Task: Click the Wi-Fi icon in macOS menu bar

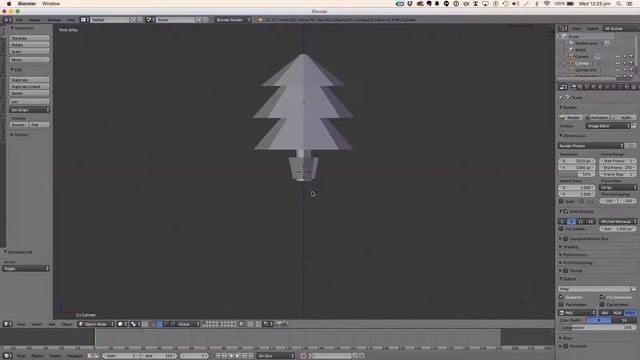Action: 547,4
